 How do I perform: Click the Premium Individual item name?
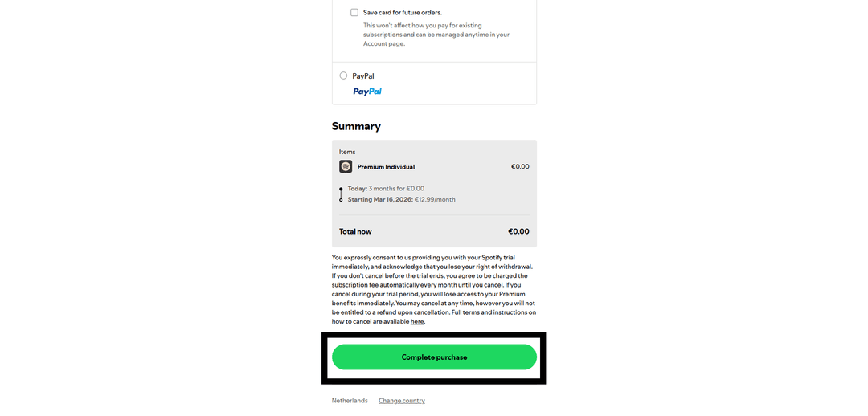386,167
